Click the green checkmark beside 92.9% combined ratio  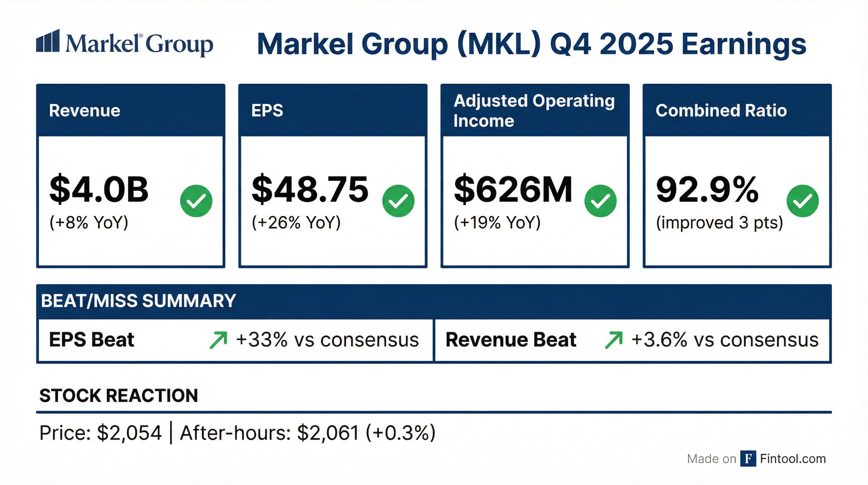point(803,201)
